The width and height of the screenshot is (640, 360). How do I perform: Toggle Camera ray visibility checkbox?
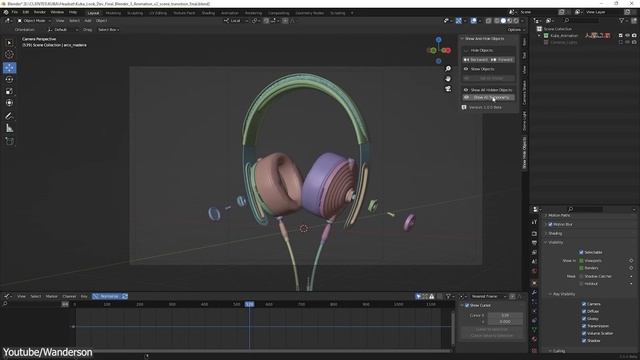(584, 304)
